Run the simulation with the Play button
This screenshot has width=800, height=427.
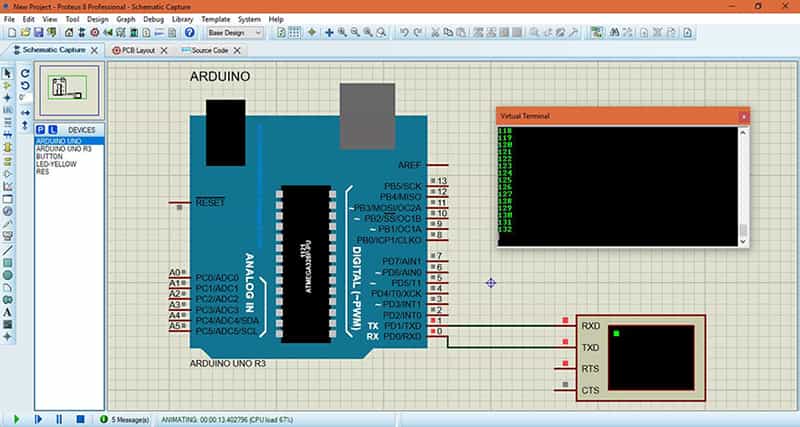[16, 419]
